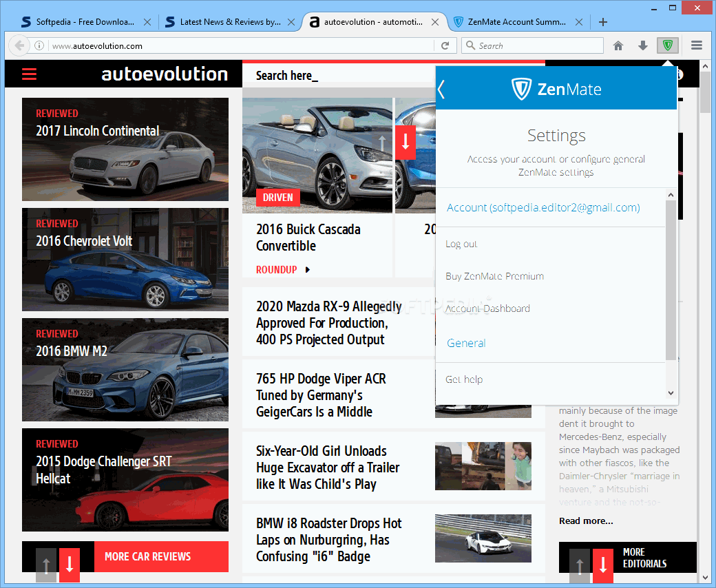Click the MORE CAR REVIEWS button

(161, 556)
